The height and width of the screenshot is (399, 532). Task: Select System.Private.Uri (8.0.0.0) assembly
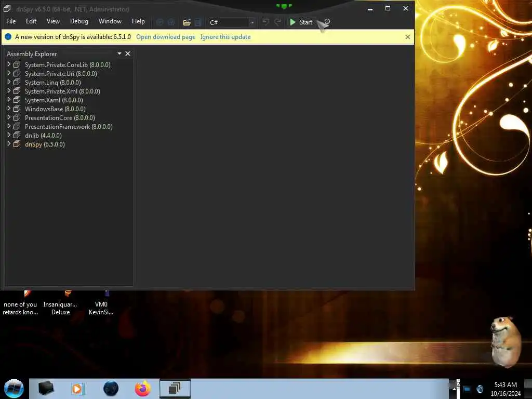tap(61, 74)
